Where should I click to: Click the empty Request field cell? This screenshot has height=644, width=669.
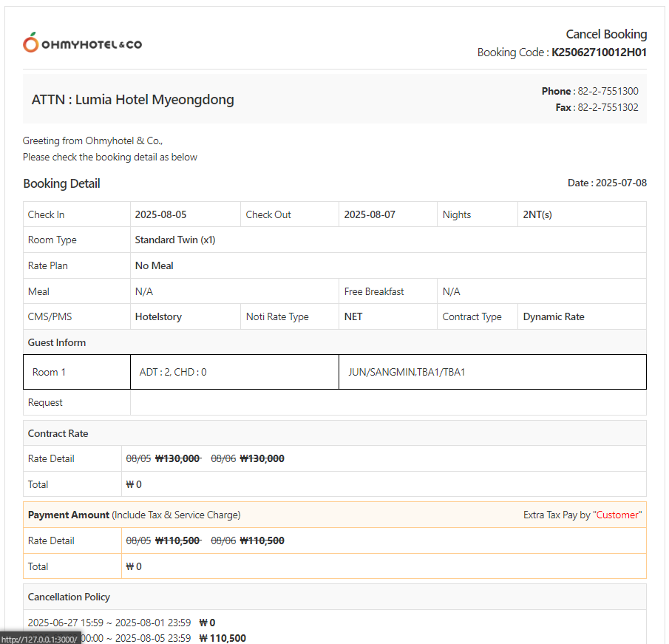[x=388, y=402]
